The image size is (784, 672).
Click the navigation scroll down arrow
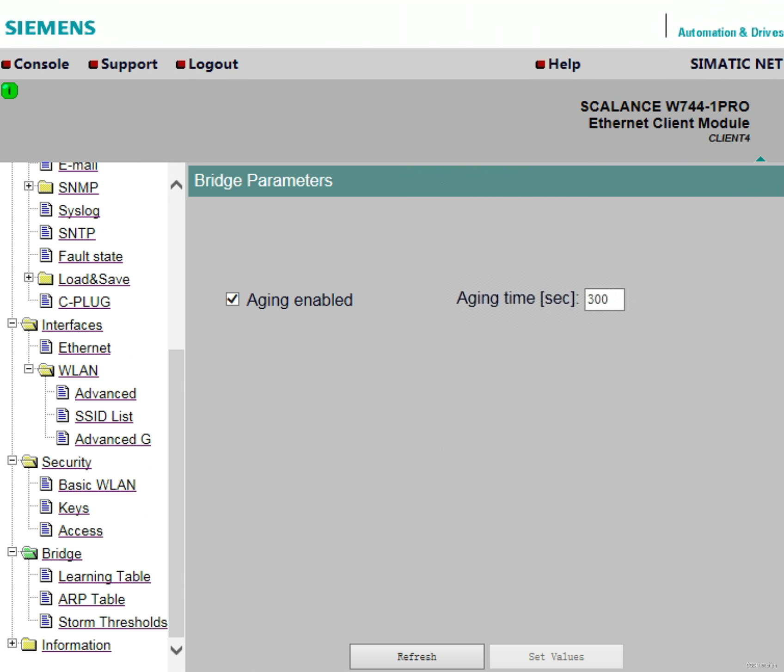pyautogui.click(x=176, y=650)
